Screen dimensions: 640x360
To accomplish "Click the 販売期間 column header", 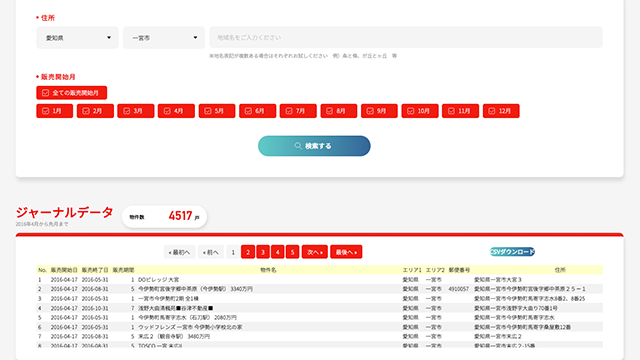I will [x=123, y=270].
